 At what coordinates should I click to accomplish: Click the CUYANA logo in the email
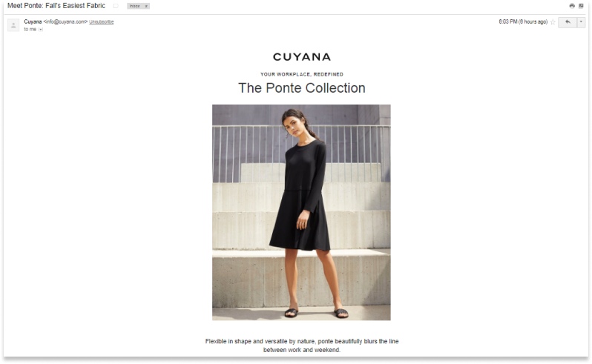(x=302, y=57)
